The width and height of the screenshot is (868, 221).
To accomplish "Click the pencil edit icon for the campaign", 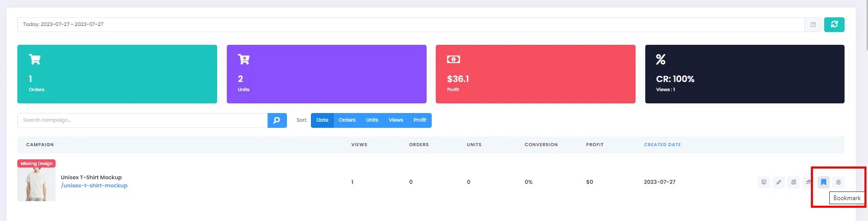I will click(x=779, y=182).
